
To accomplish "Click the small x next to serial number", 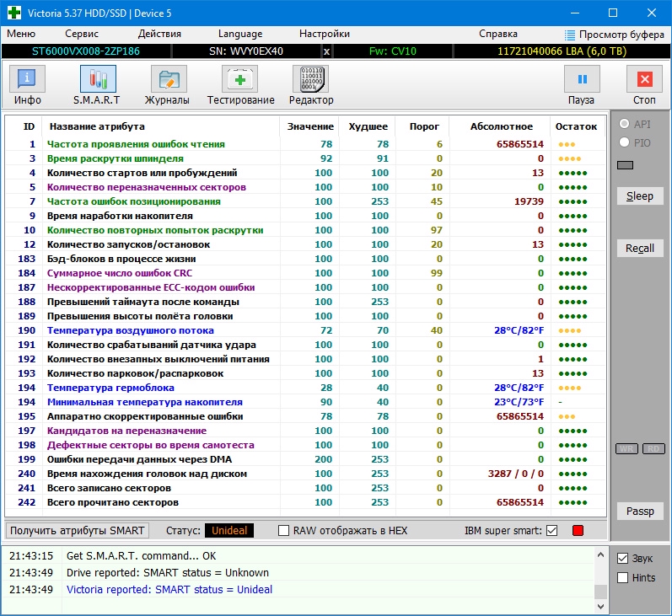I will [x=326, y=51].
